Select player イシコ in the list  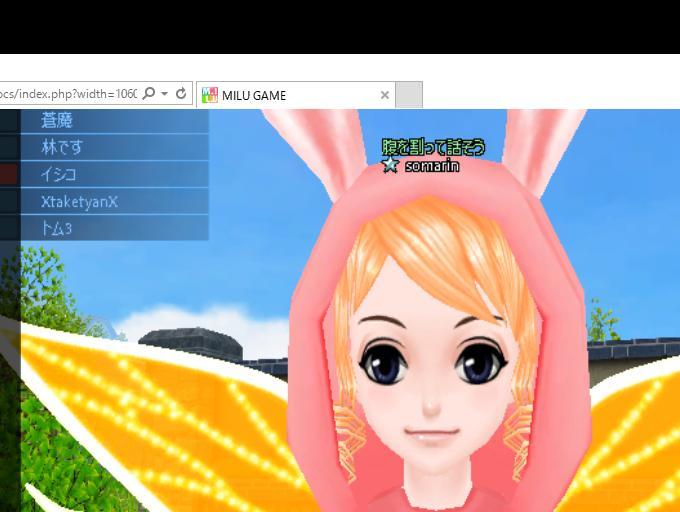pyautogui.click(x=59, y=174)
